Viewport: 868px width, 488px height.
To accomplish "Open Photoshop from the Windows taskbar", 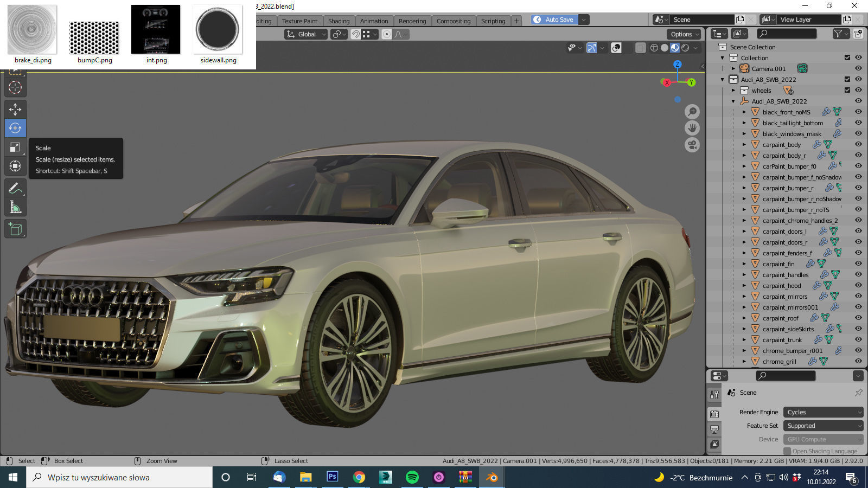I will tap(332, 477).
